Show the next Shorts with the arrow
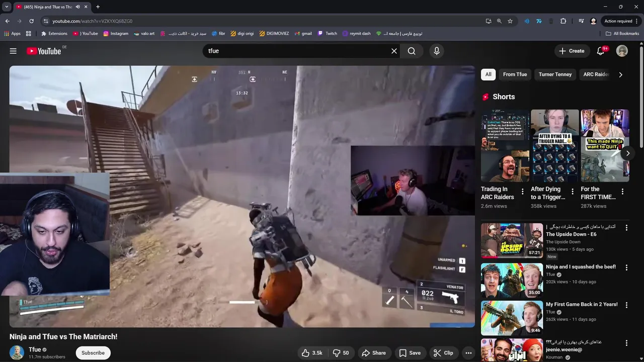The image size is (644, 362). tap(628, 153)
